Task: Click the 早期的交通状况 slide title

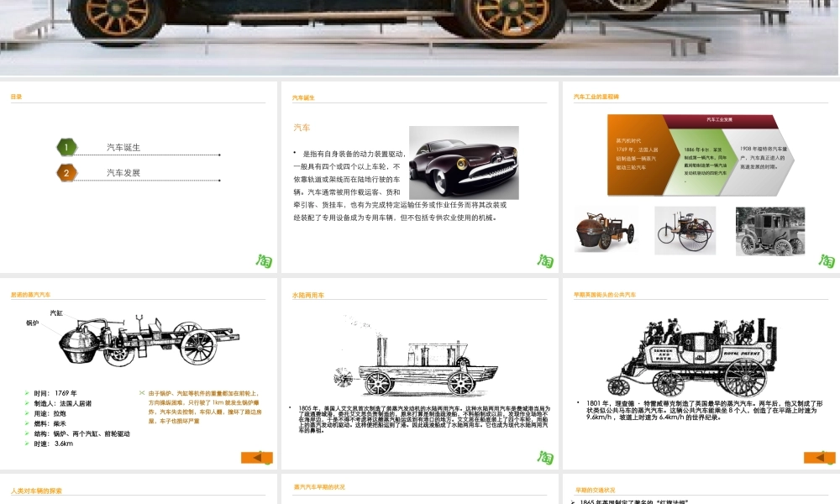Action: click(x=596, y=490)
